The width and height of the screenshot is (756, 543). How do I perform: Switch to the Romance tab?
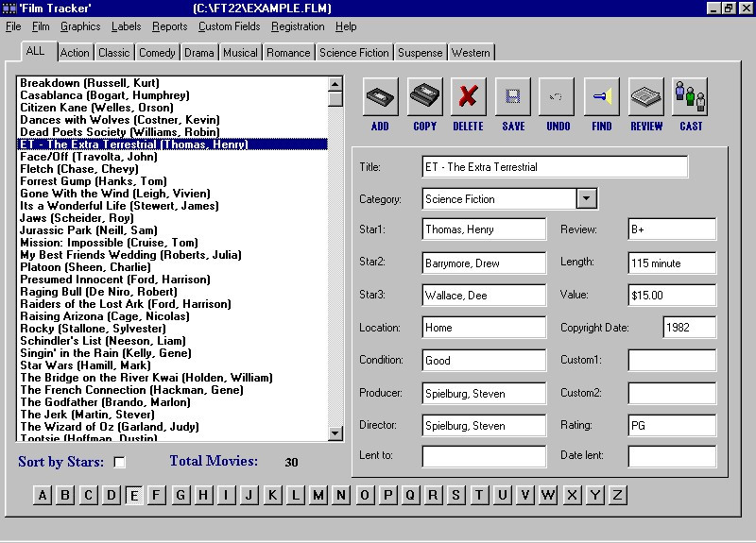click(x=288, y=53)
